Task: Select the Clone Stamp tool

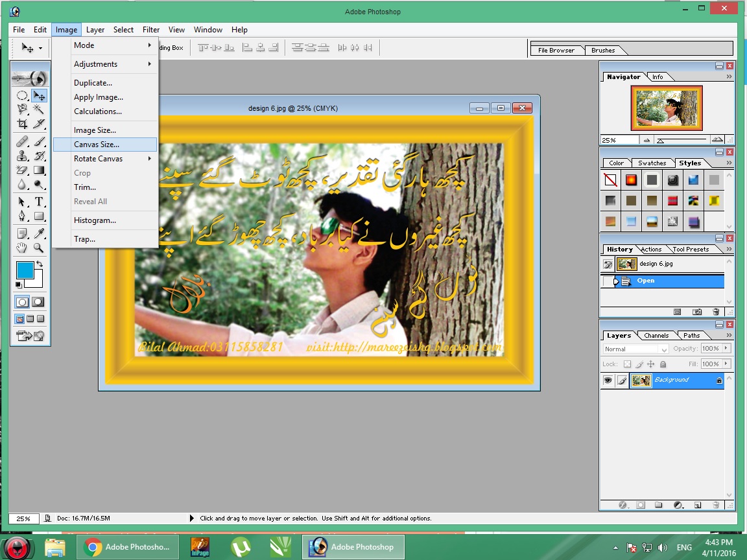Action: (22, 156)
